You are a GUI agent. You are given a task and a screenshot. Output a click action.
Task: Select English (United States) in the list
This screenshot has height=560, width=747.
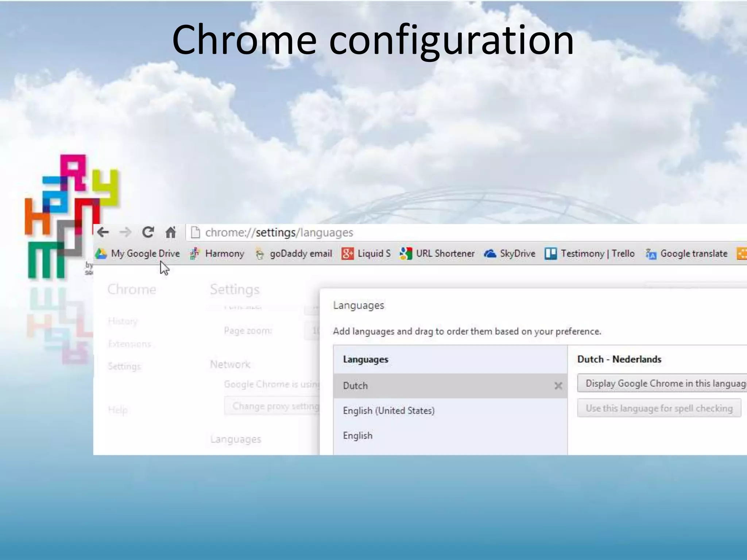pos(450,411)
